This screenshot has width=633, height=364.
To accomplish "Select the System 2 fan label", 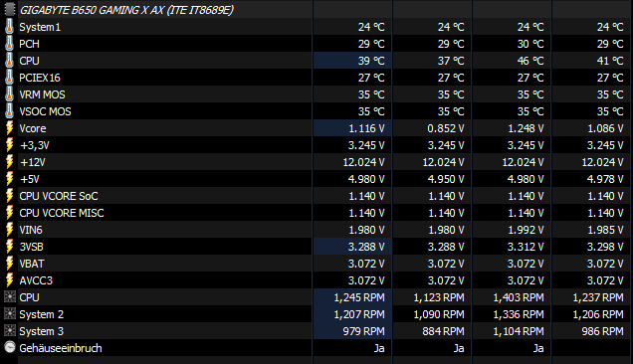I will pos(41,314).
